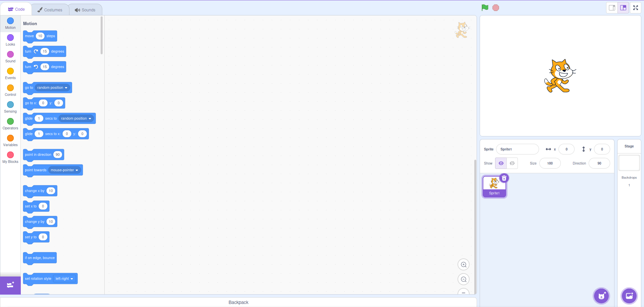Switch to the Costumes tab
Image resolution: width=644 pixels, height=307 pixels.
point(50,10)
